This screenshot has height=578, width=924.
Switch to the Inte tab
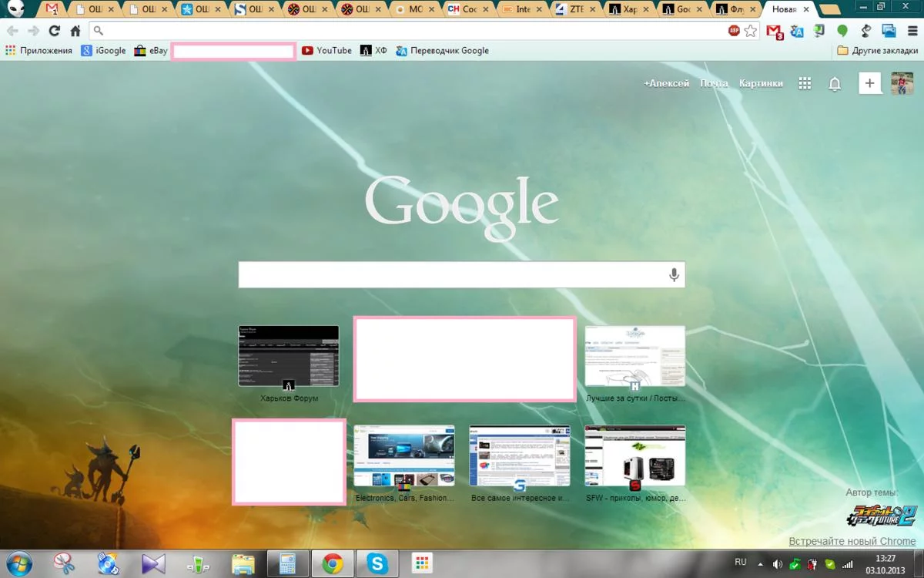click(522, 10)
